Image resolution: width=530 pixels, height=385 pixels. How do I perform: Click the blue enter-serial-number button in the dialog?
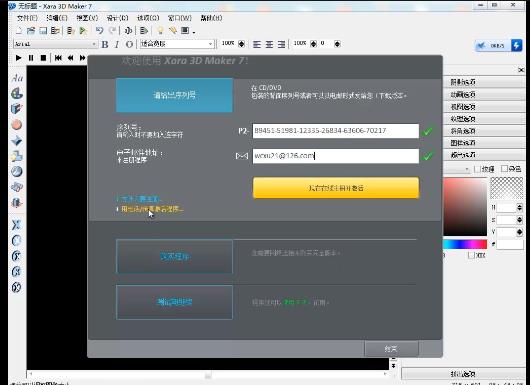(x=174, y=95)
